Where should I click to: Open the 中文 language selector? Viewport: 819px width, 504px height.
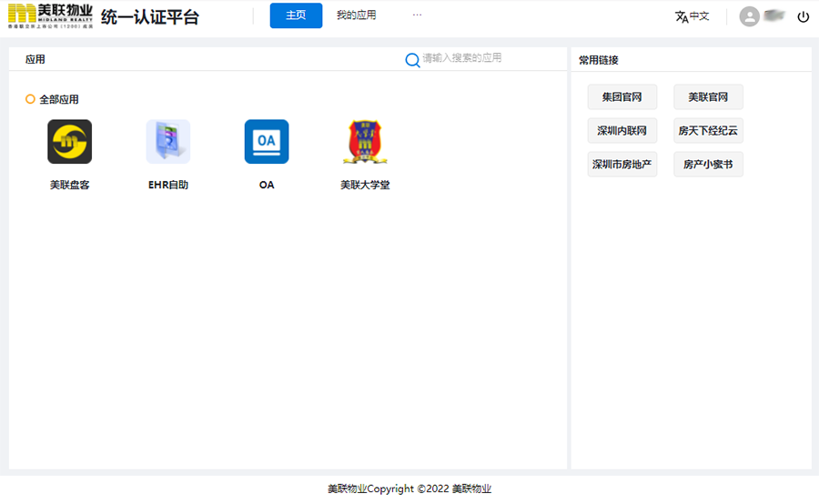click(x=699, y=16)
